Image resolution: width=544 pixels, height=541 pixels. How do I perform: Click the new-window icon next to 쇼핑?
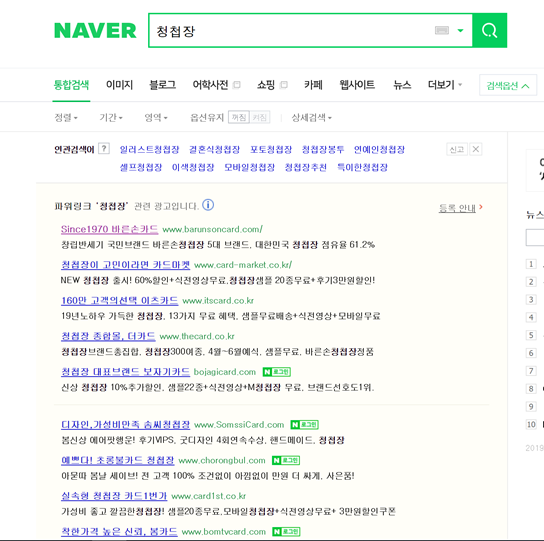pos(283,85)
